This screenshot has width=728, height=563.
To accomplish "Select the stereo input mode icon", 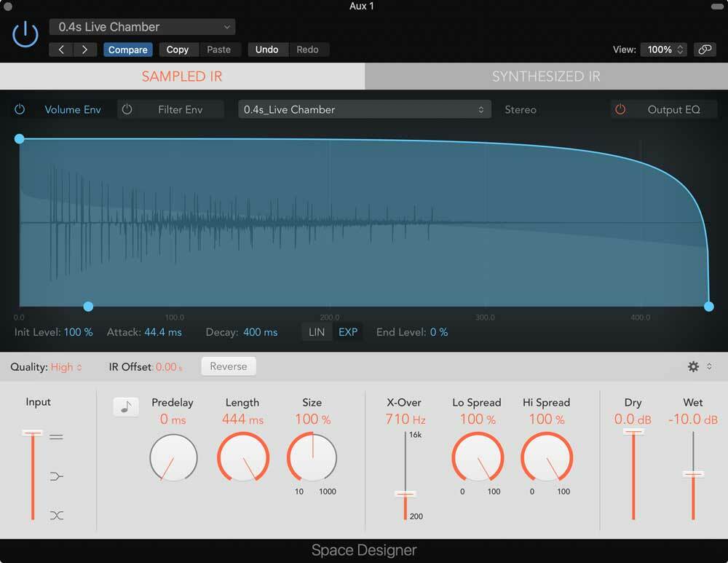I will 56,437.
